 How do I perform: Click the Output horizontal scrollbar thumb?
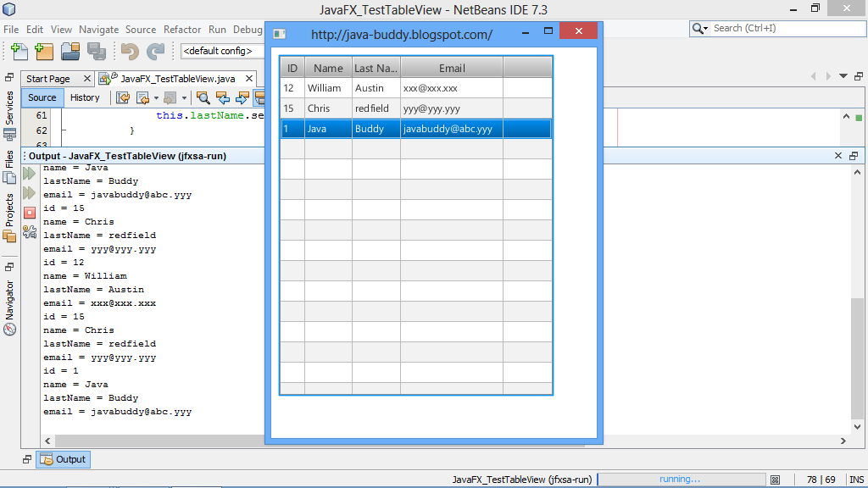pyautogui.click(x=320, y=441)
